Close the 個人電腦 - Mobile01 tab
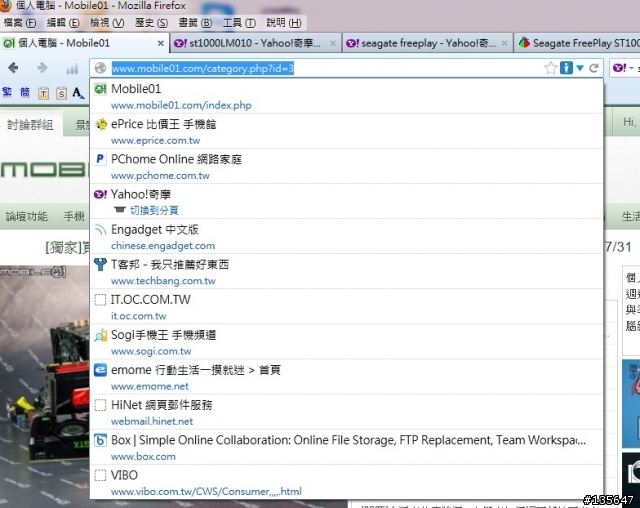 point(161,43)
